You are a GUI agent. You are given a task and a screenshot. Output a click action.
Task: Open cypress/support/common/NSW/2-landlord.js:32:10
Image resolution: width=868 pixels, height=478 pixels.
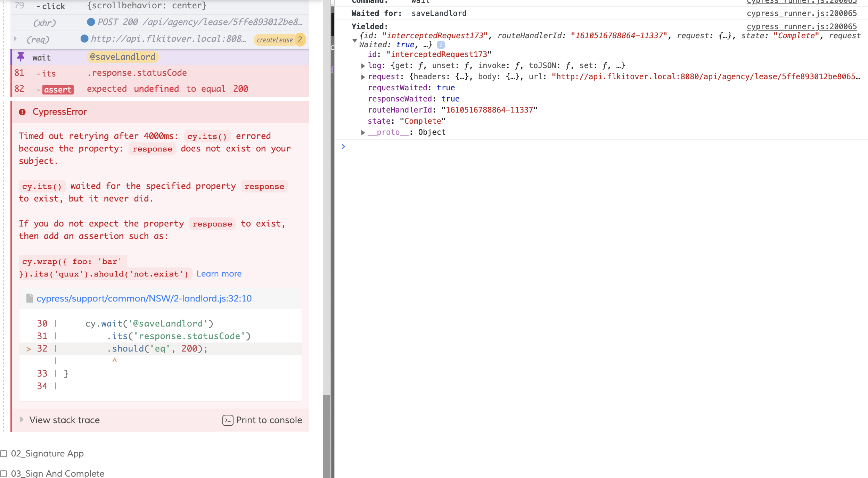(144, 298)
